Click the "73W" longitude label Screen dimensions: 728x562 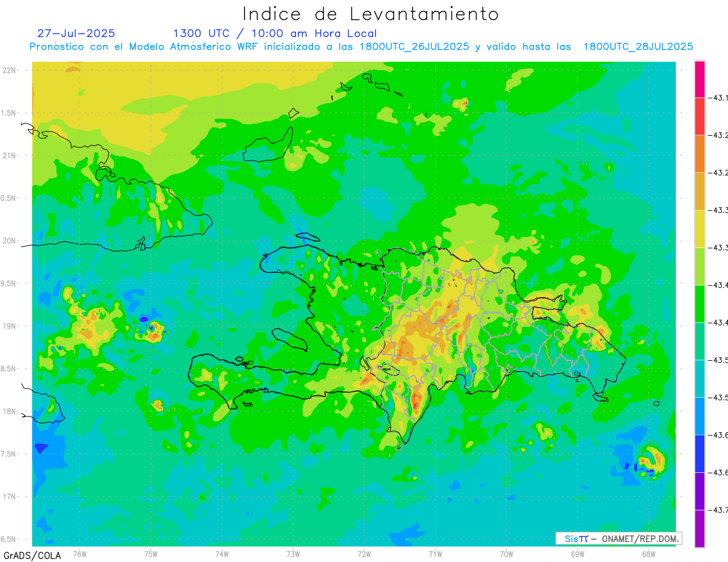pyautogui.click(x=293, y=554)
